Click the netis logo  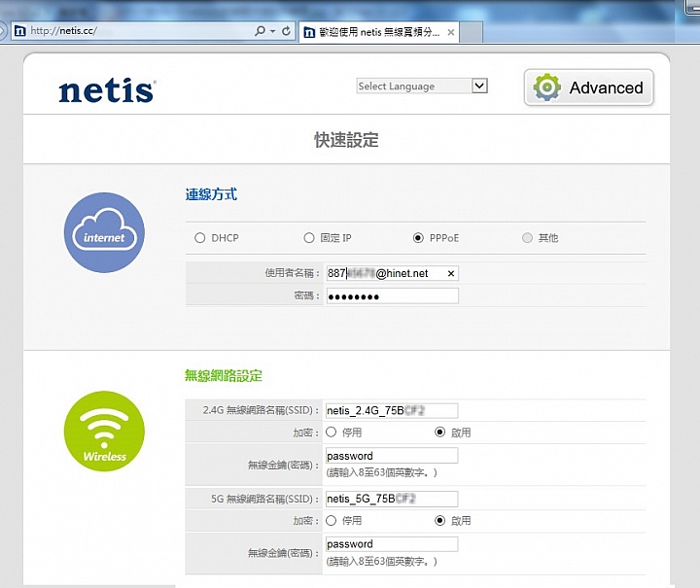tap(107, 90)
